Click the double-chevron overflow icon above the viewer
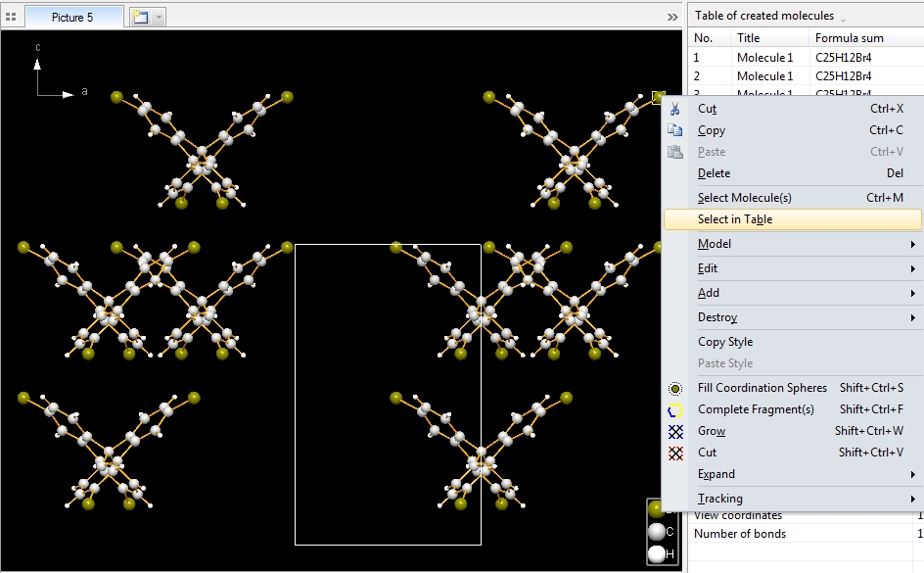The width and height of the screenshot is (924, 573). point(672,17)
